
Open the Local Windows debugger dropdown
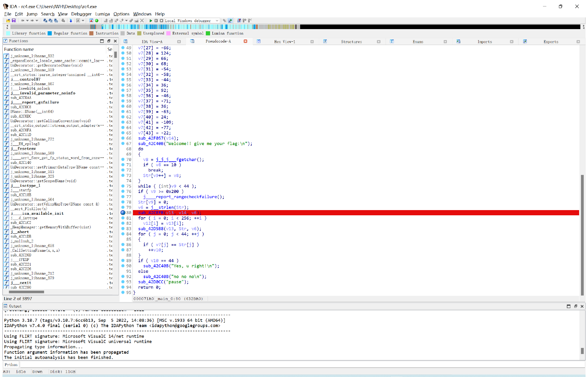point(217,21)
